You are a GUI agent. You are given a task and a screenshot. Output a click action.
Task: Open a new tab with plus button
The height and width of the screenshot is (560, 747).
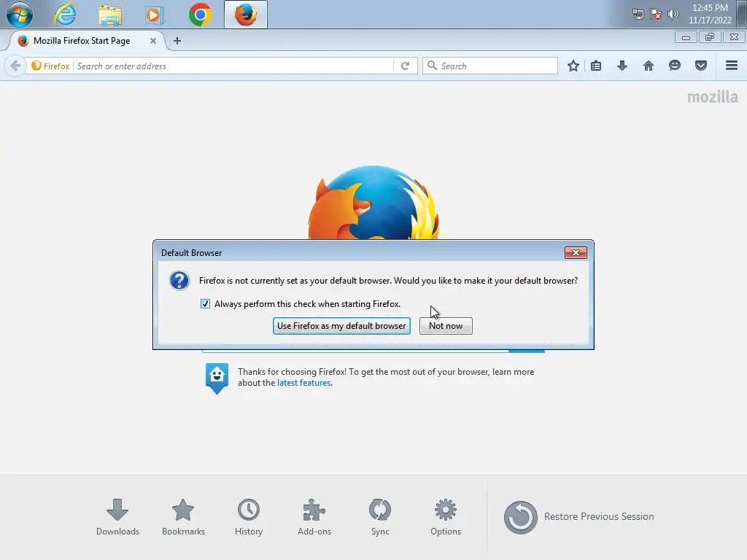[x=177, y=41]
